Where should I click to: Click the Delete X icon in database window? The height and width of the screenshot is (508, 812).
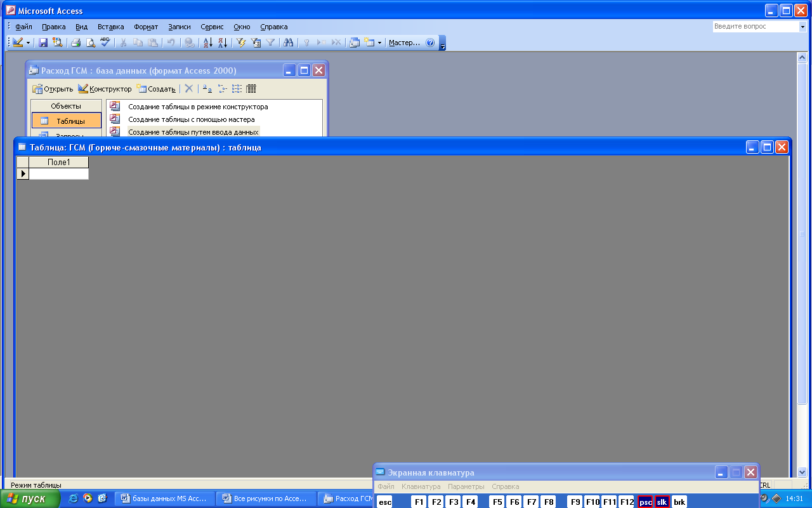(188, 89)
